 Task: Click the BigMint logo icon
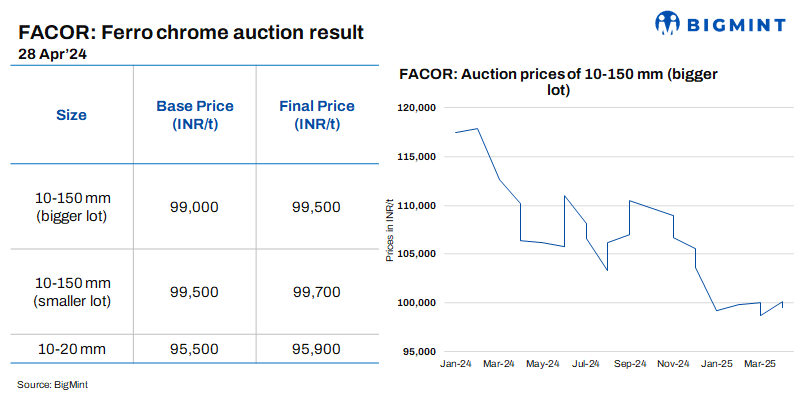[x=670, y=23]
